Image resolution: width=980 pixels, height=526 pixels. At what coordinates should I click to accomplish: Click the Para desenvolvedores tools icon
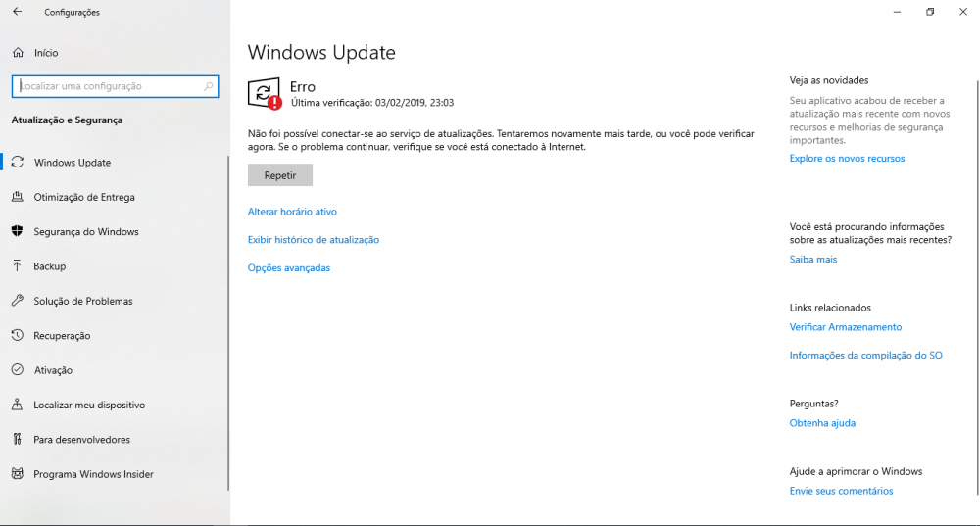tap(18, 439)
